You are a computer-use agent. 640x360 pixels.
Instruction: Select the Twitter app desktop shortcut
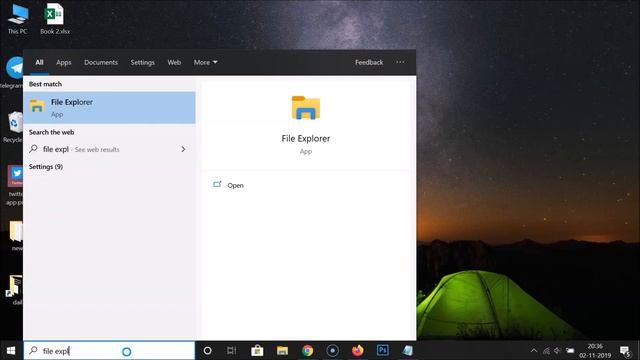tap(15, 185)
